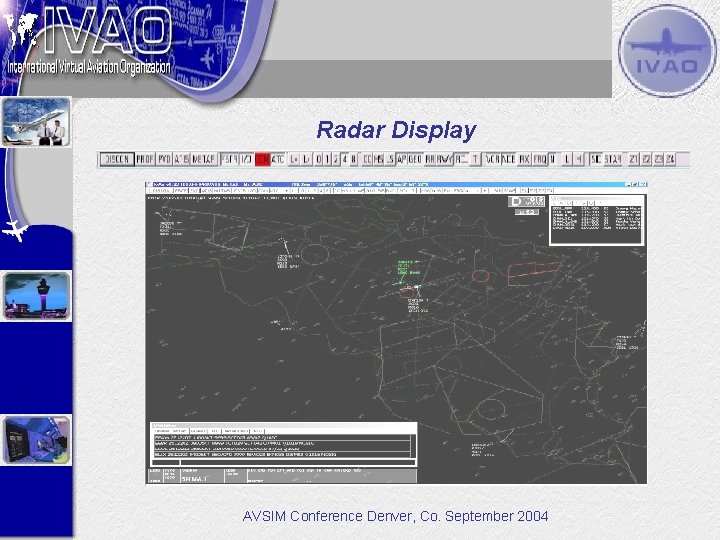
Task: Select the 0 button in the toolbar
Action: tap(319, 159)
